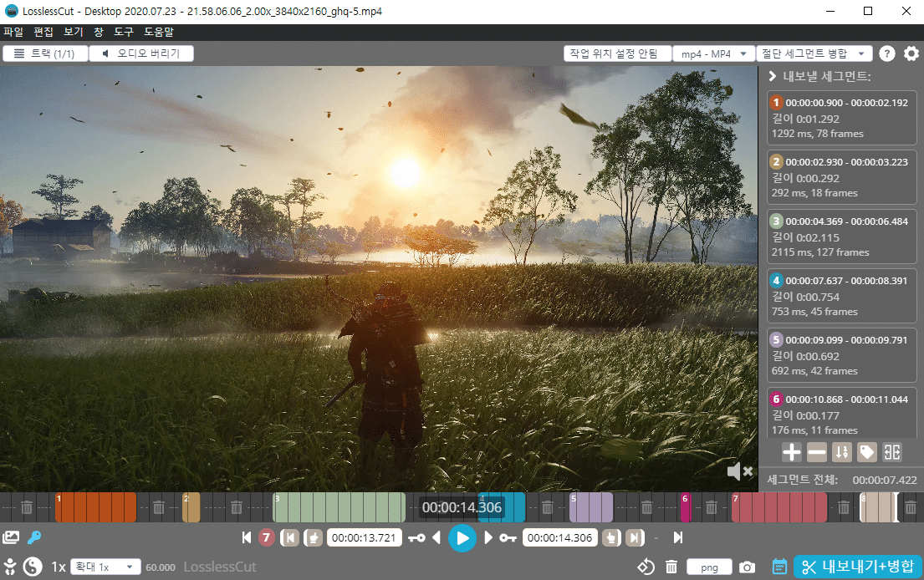Screen dimensions: 924x580
Task: Click the calendar timestamp icon
Action: pos(779,567)
